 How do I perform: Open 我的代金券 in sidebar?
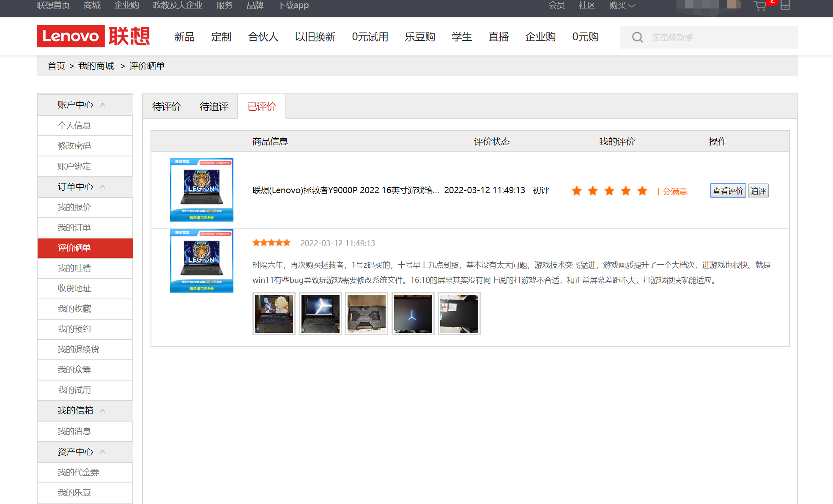[85, 472]
